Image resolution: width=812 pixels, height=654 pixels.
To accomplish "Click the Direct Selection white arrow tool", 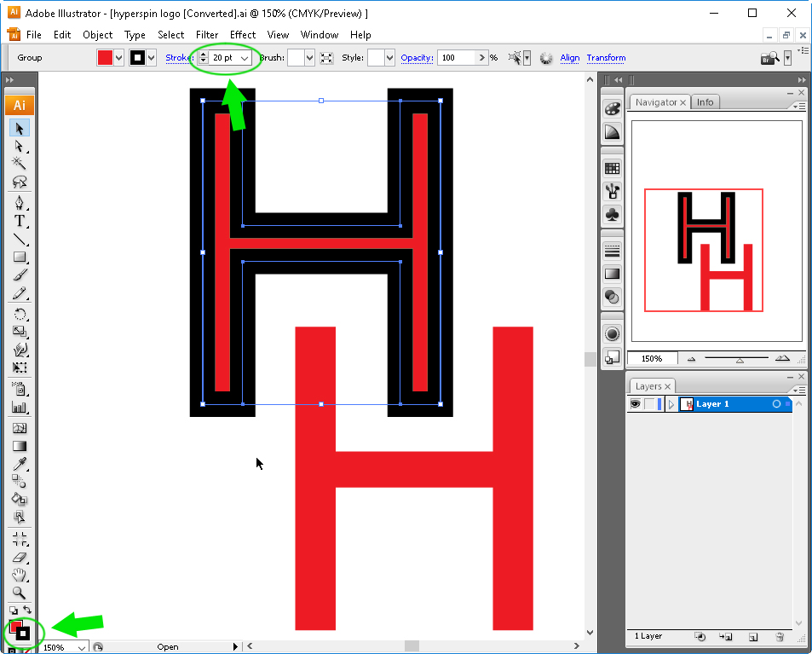I will coord(19,146).
